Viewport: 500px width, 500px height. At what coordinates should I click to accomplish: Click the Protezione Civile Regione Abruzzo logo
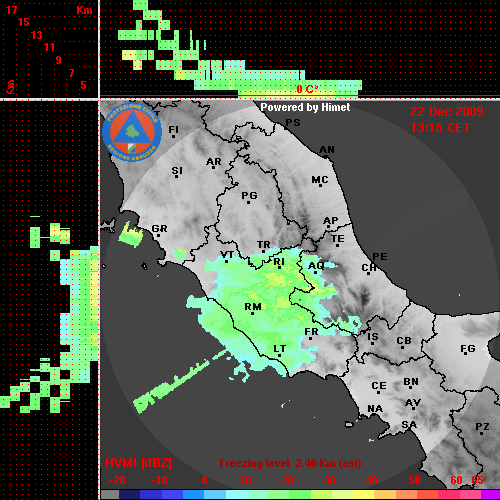(x=132, y=132)
